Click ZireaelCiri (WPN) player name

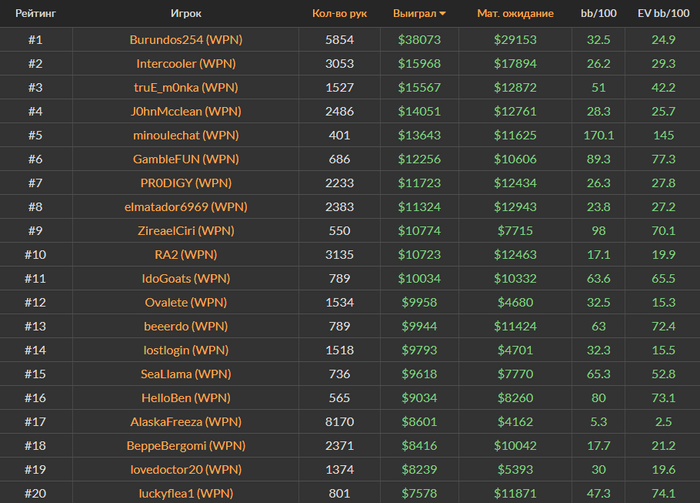click(x=186, y=231)
